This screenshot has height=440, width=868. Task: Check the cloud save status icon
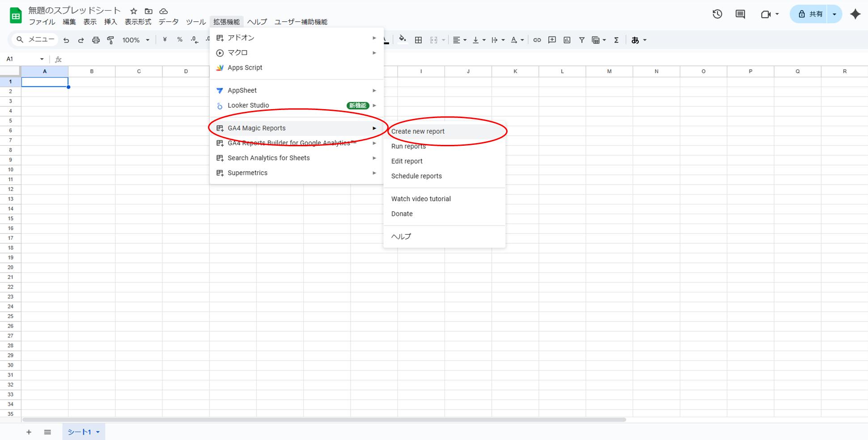164,11
